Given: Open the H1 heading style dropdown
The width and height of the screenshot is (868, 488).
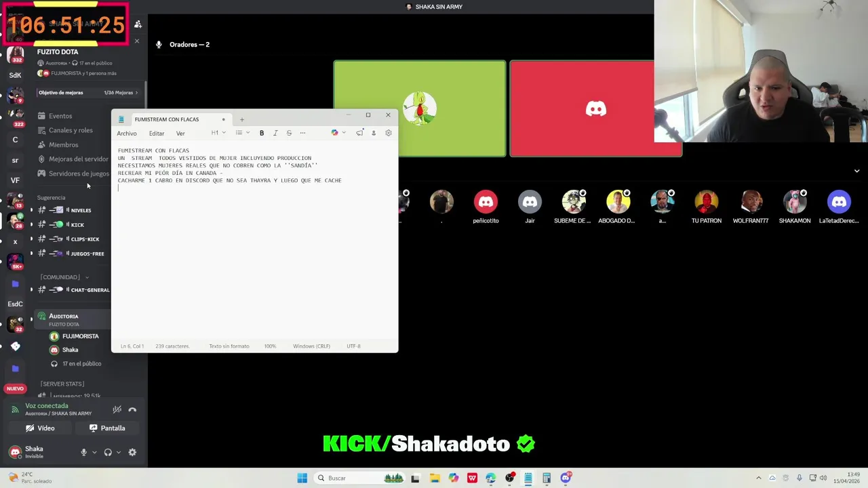Looking at the screenshot, I should 217,133.
